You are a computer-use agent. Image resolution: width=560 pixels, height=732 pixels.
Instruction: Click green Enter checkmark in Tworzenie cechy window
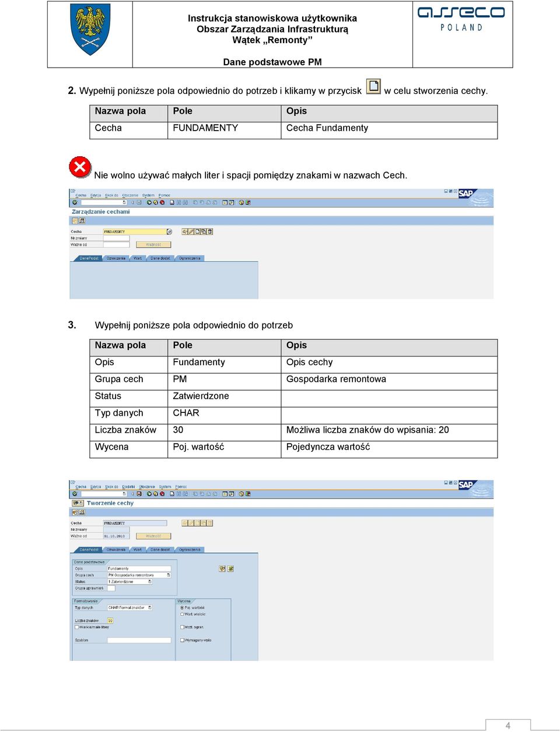click(75, 494)
